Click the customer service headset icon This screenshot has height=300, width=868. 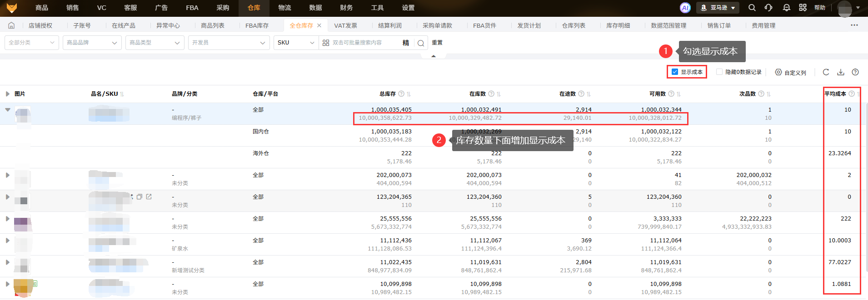(768, 8)
